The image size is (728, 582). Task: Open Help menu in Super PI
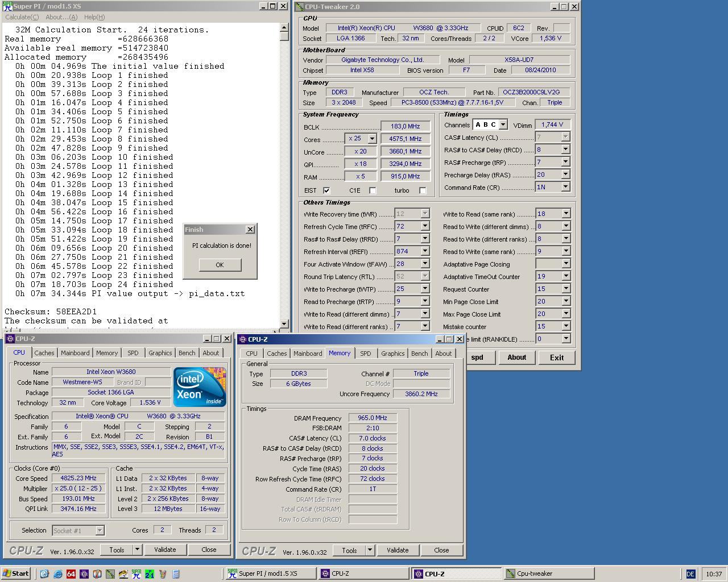(x=94, y=17)
